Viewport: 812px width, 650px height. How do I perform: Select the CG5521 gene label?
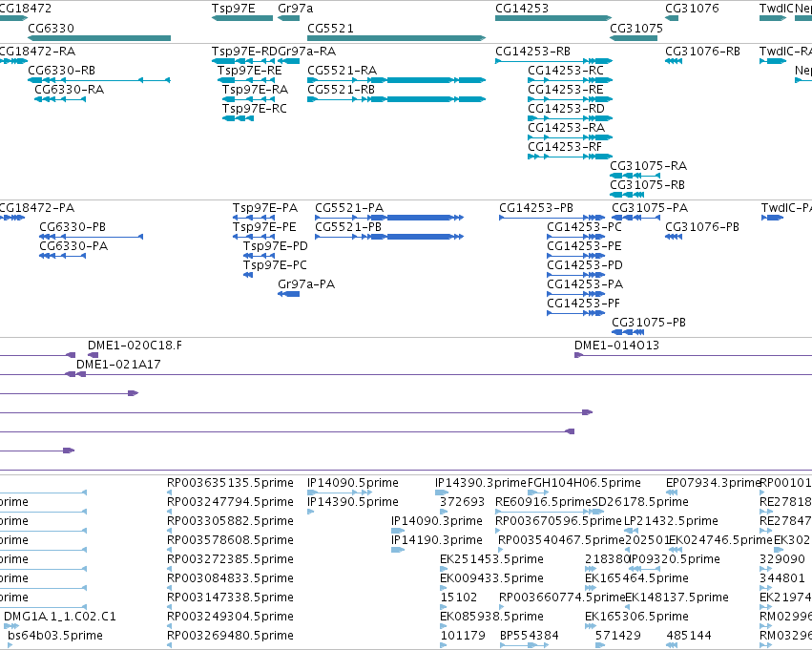(x=330, y=29)
